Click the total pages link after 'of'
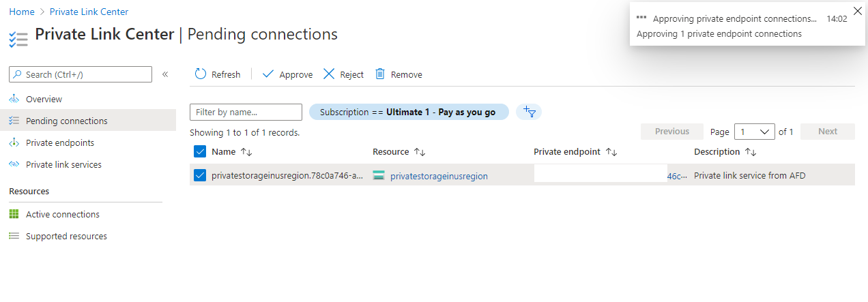 point(792,132)
